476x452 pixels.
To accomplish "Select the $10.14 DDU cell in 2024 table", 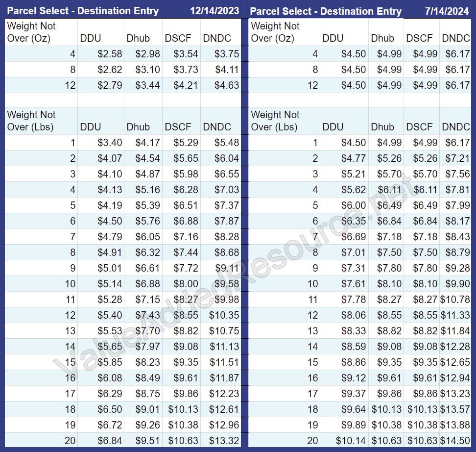I will (351, 440).
